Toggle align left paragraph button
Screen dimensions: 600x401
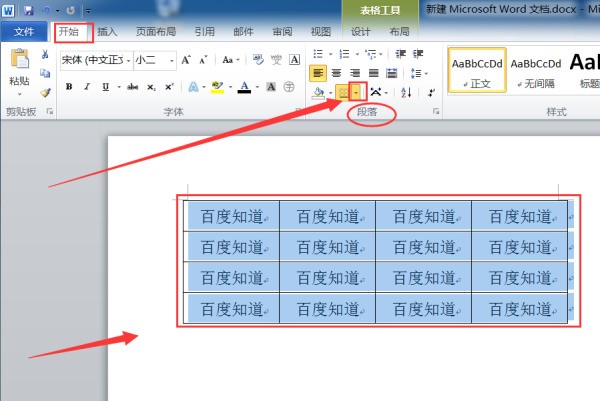[318, 73]
